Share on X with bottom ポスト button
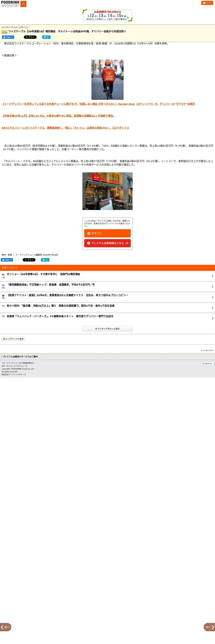The width and height of the screenshot is (215, 644). point(29,260)
